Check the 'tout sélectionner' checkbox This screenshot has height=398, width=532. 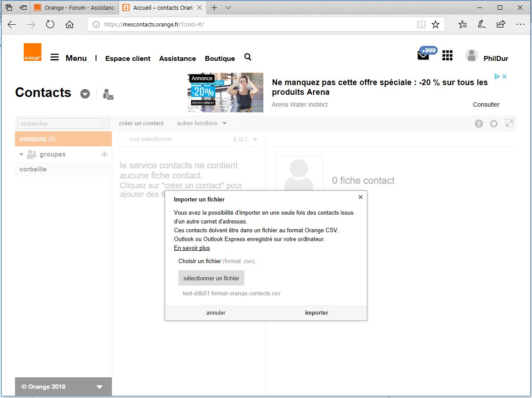point(122,139)
